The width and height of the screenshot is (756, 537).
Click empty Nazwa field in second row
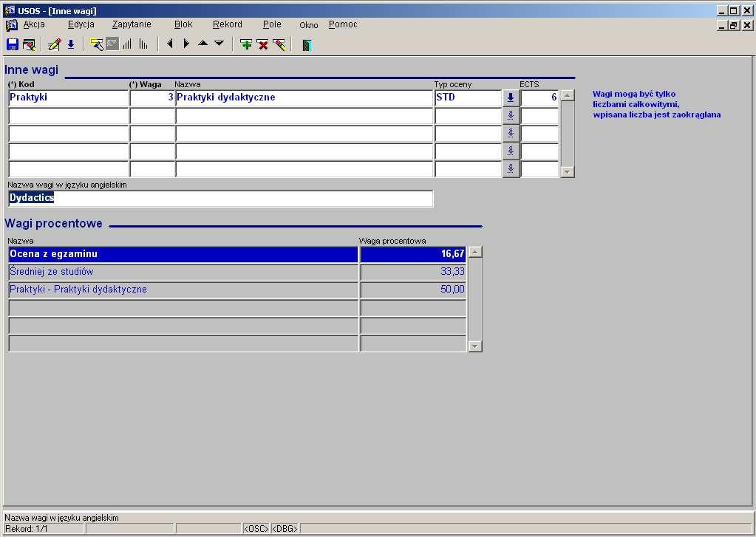(304, 116)
